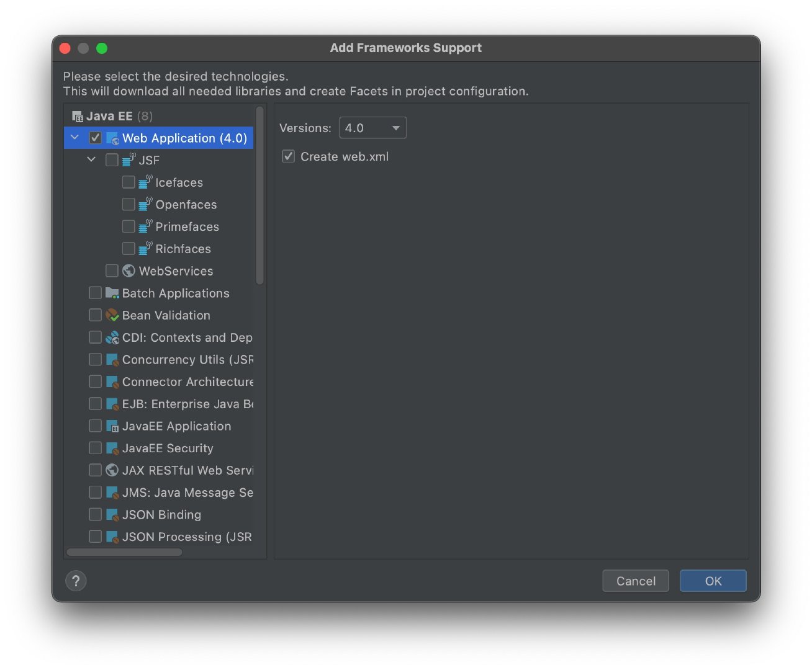
Task: Tick the Icefaces checkbox
Action: (129, 182)
